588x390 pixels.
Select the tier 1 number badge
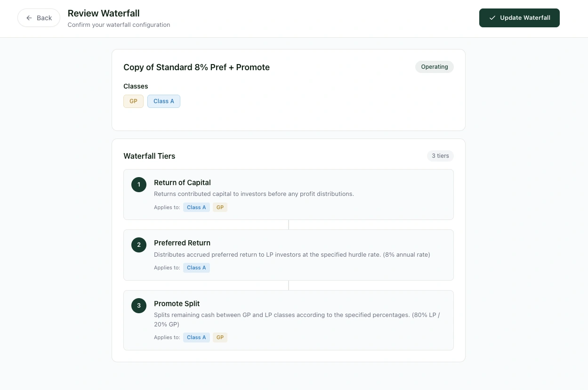[x=138, y=185]
